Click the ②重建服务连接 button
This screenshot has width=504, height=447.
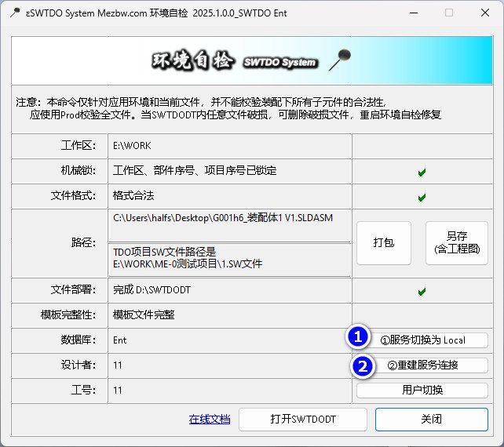click(x=422, y=365)
